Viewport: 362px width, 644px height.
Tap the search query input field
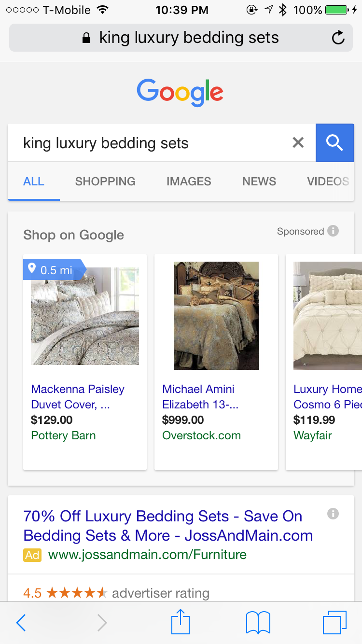click(x=145, y=142)
